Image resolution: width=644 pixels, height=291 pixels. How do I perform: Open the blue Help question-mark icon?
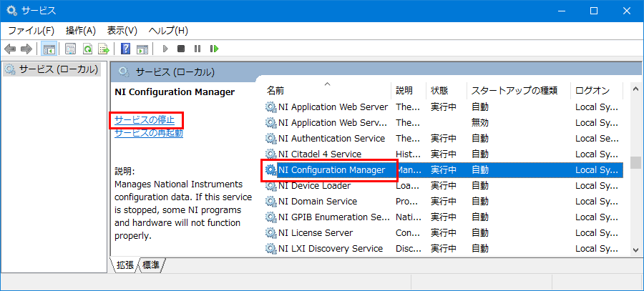pyautogui.click(x=125, y=49)
